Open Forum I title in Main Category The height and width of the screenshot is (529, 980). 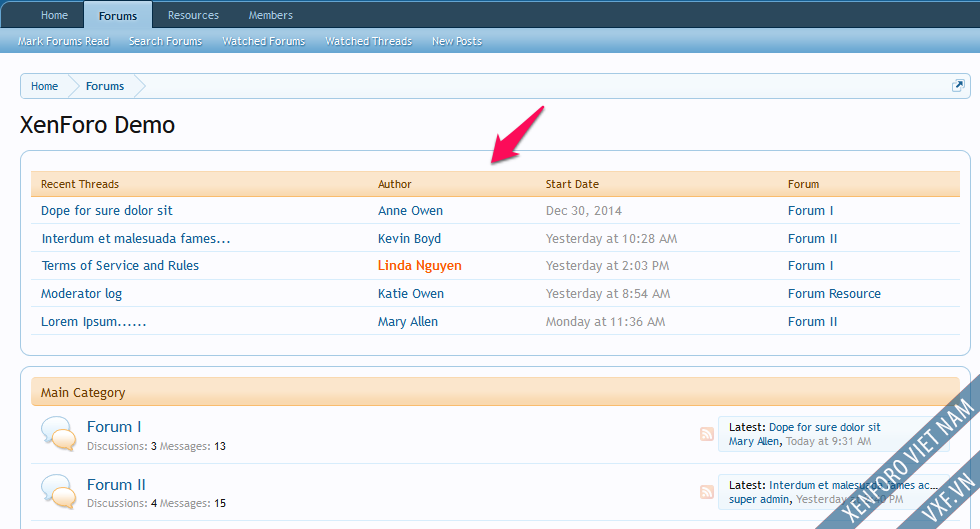(x=114, y=426)
